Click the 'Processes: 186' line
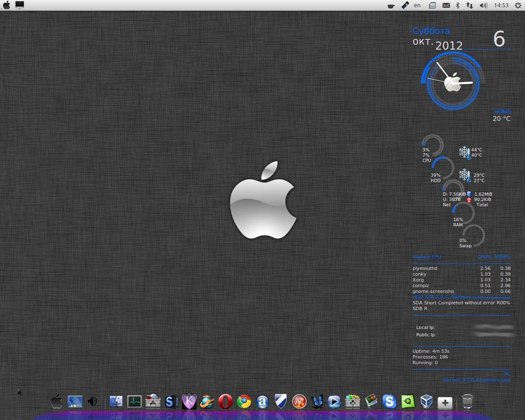The height and width of the screenshot is (420, 525). click(x=430, y=357)
